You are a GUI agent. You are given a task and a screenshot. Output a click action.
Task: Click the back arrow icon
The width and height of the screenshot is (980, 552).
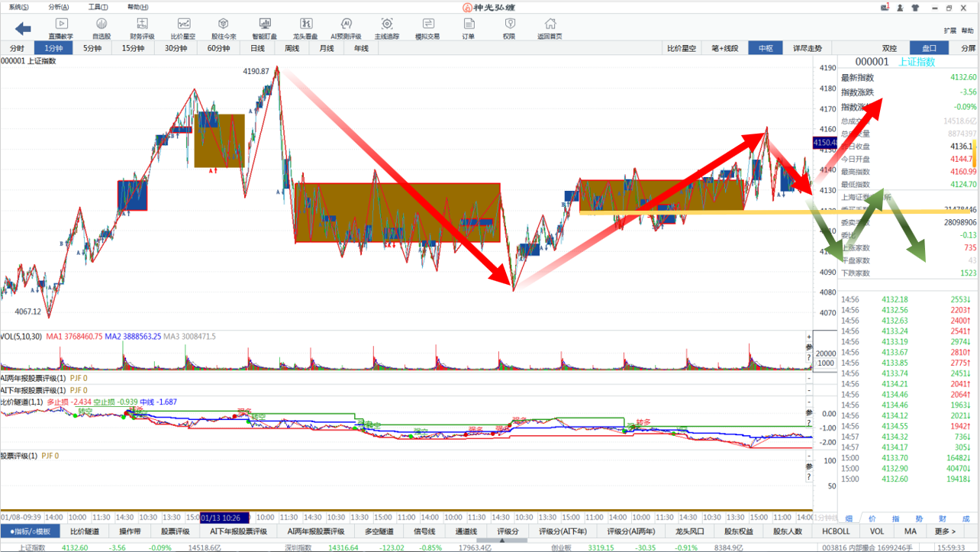tap(23, 28)
